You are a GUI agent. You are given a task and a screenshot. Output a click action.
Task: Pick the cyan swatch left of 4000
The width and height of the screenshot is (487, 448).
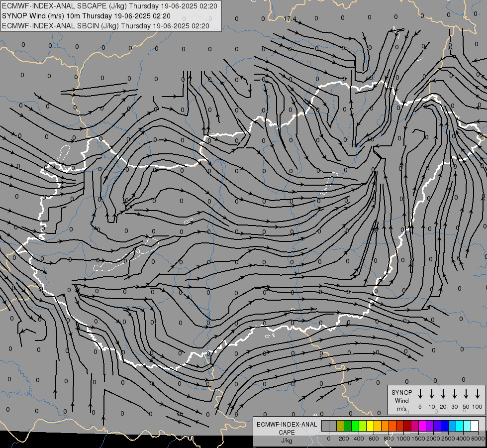coord(459,426)
